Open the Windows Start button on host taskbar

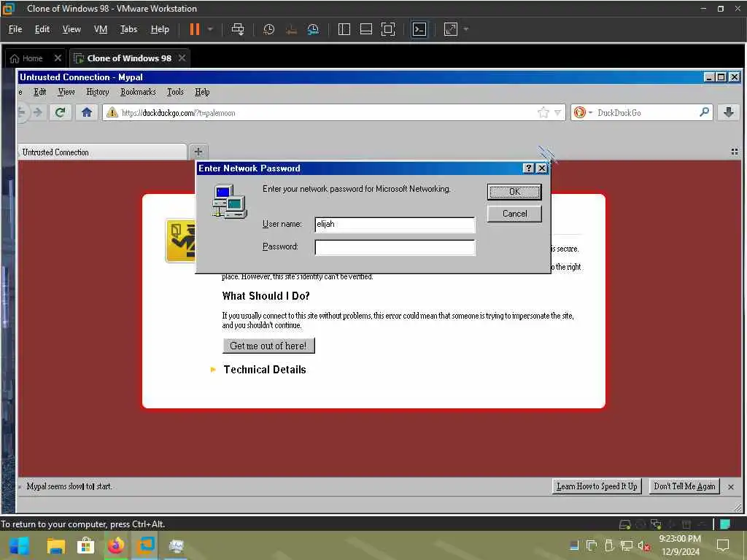[19, 545]
